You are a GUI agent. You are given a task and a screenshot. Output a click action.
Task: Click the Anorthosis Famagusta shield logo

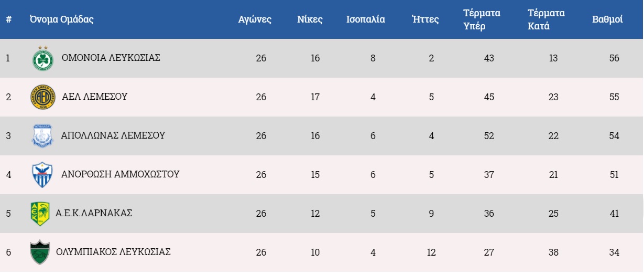point(42,175)
